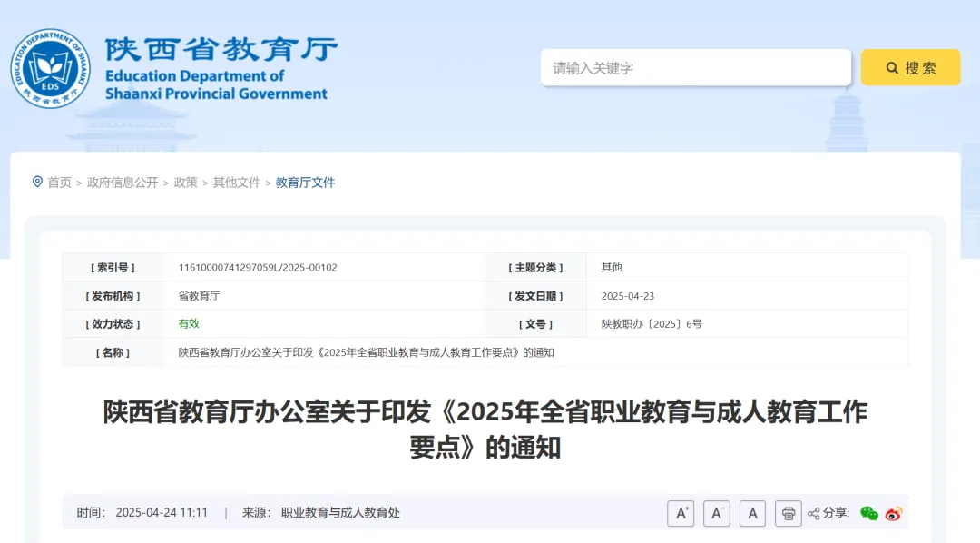Viewport: 980px width, 543px height.
Task: Select 教育厅文件 breadcrumb link
Action: click(305, 183)
